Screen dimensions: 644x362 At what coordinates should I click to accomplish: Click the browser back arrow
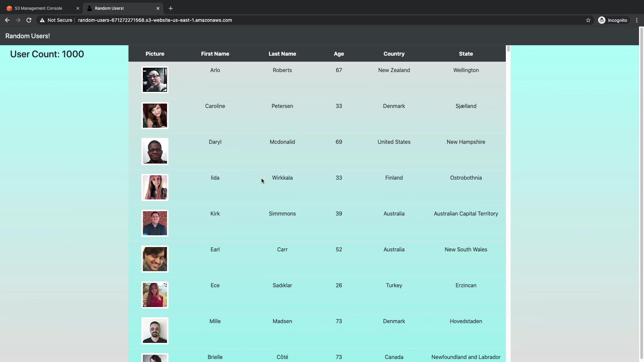(7, 20)
